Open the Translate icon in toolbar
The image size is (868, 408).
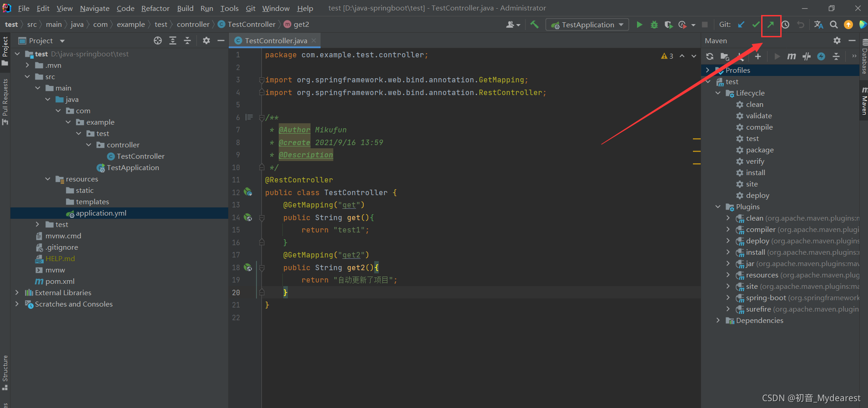click(818, 25)
